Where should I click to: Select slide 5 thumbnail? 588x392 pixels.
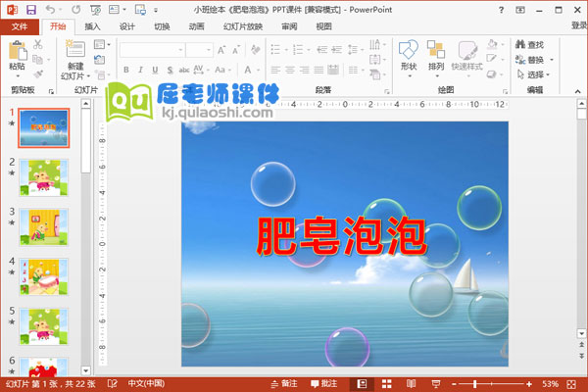(x=44, y=326)
